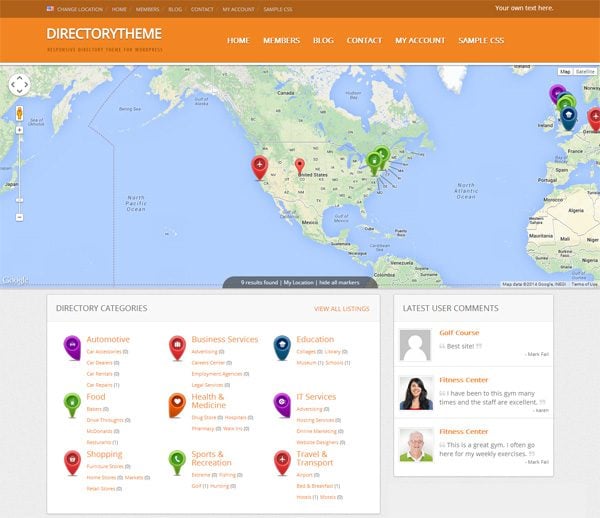Image resolution: width=600 pixels, height=518 pixels.
Task: Switch map view to Satellite
Action: tap(585, 72)
